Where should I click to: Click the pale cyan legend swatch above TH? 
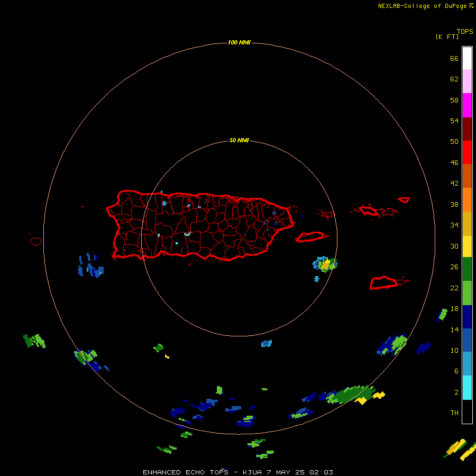(x=467, y=387)
